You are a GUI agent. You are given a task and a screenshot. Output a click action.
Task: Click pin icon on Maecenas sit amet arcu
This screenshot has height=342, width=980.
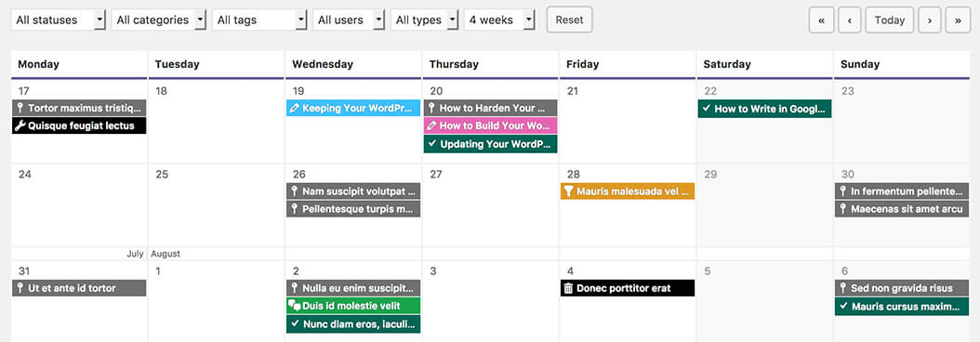[x=843, y=208]
